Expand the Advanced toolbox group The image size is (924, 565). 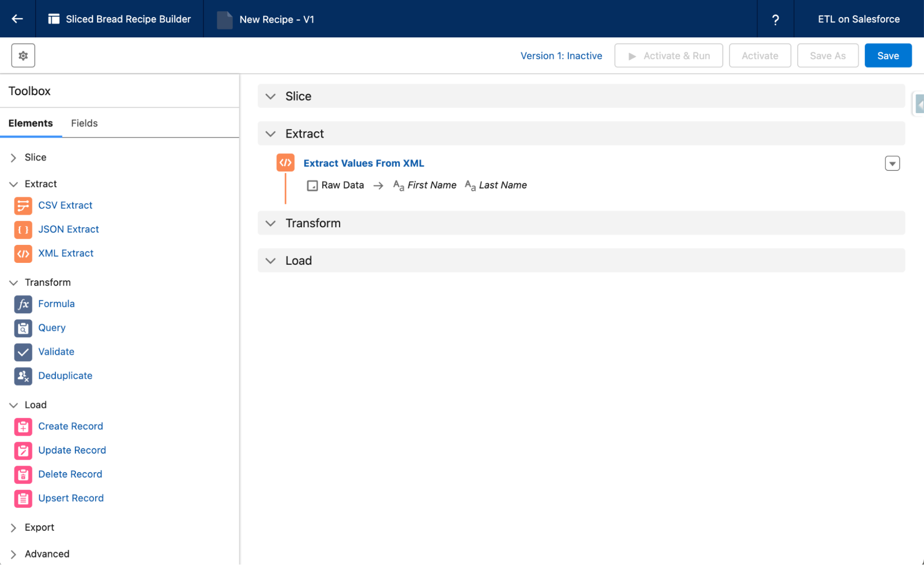[13, 554]
